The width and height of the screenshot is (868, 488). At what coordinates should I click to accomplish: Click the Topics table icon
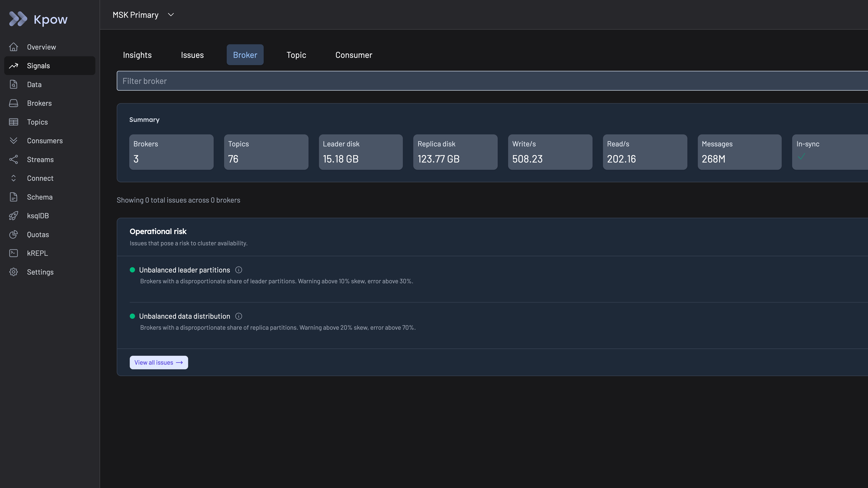tap(13, 122)
